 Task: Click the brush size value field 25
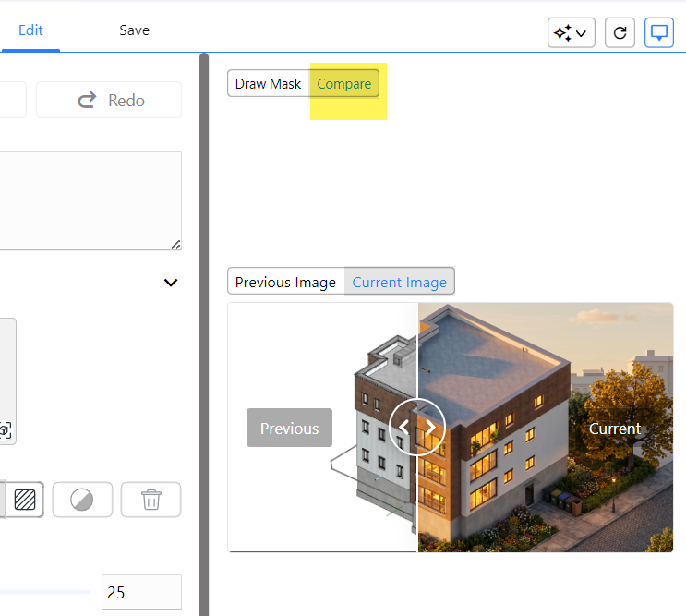point(141,592)
